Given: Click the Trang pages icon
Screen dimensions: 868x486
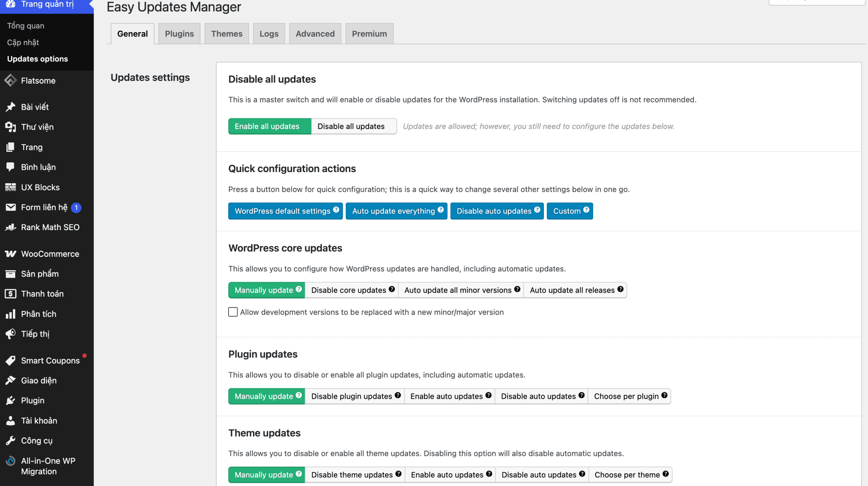Looking at the screenshot, I should [x=11, y=147].
